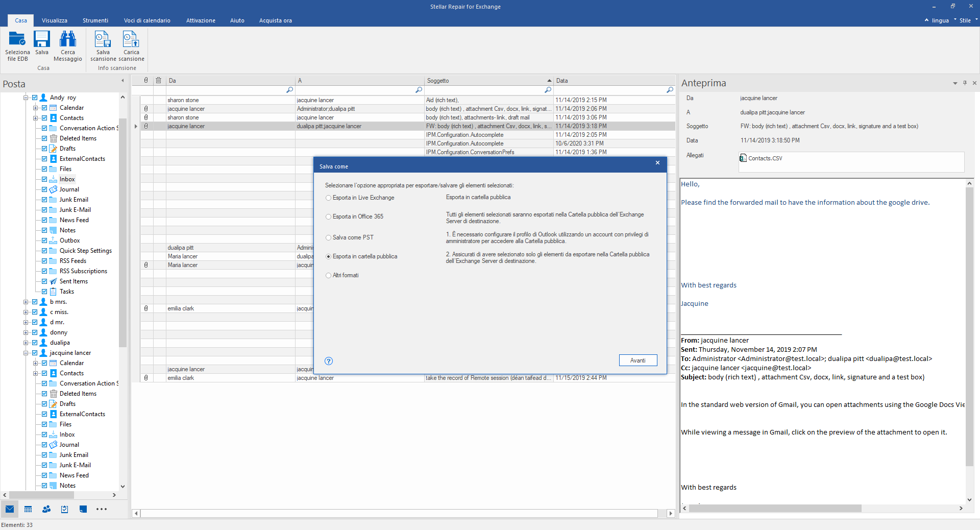Select Salva come PST radio option
The height and width of the screenshot is (530, 980).
[329, 238]
